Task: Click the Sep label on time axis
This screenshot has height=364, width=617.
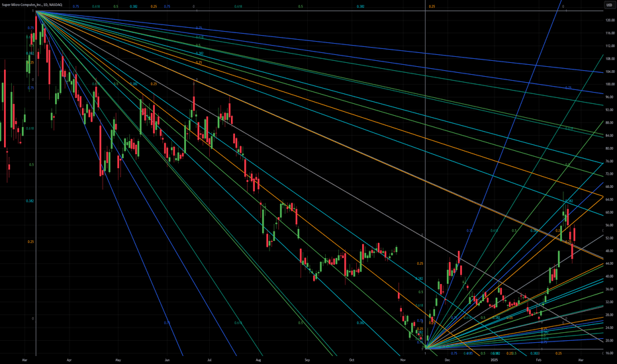Action: (307, 360)
